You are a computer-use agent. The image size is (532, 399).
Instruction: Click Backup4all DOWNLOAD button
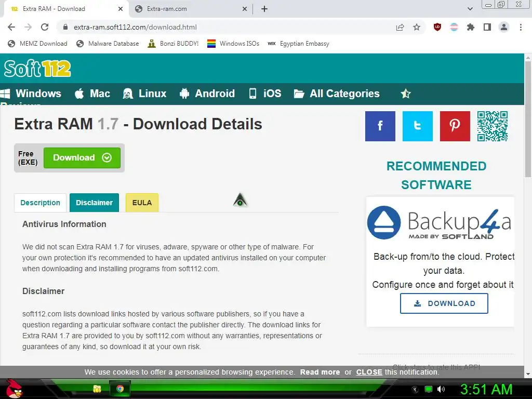tap(444, 303)
